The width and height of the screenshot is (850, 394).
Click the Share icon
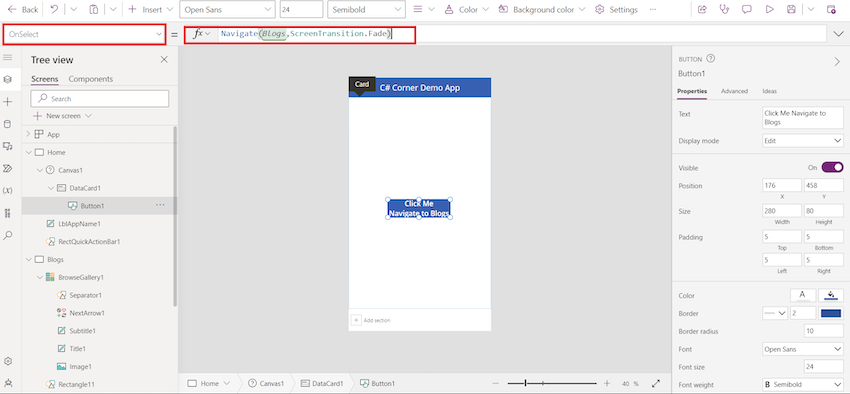(x=703, y=10)
